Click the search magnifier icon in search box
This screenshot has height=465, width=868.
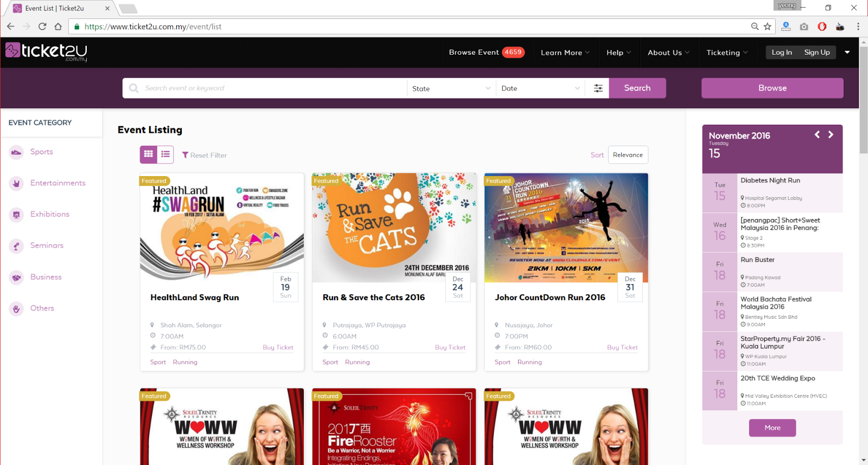133,88
